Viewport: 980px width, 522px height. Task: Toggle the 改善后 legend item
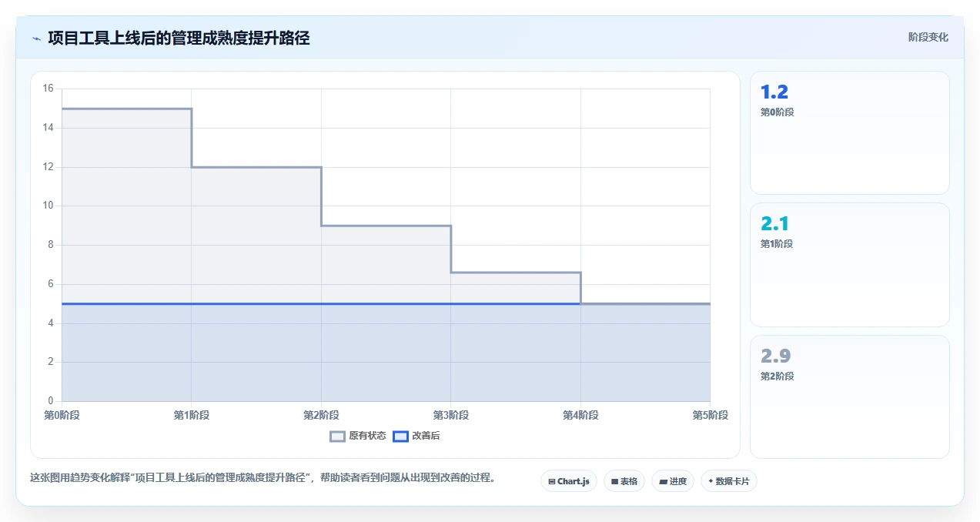coord(416,436)
